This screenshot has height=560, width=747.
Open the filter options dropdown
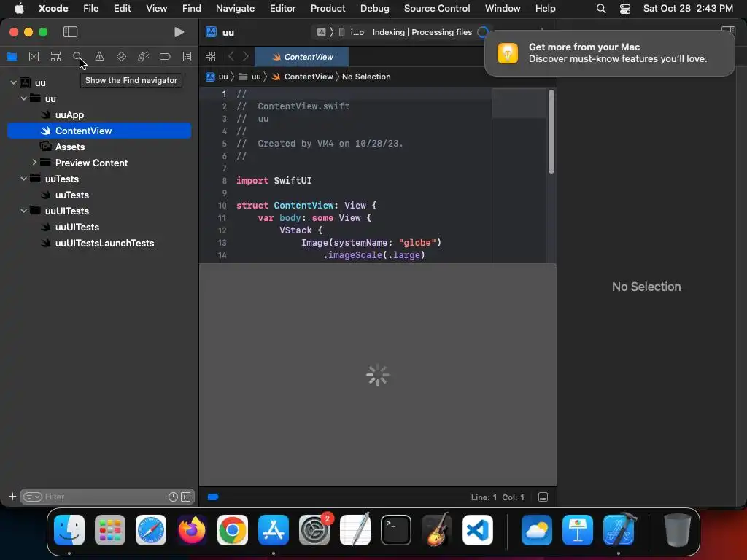click(x=33, y=497)
